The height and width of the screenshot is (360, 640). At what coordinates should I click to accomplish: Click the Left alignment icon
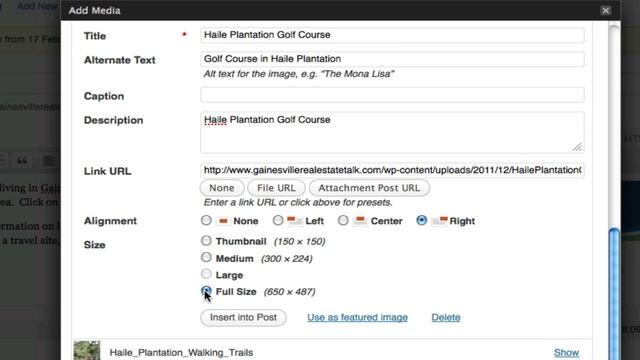(295, 221)
